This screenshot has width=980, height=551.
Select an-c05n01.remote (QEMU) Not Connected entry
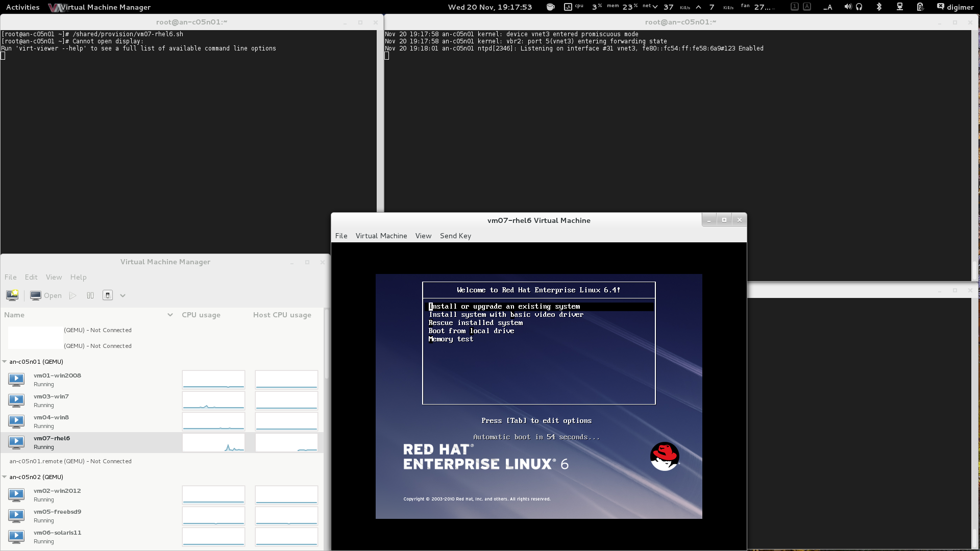[x=70, y=461]
